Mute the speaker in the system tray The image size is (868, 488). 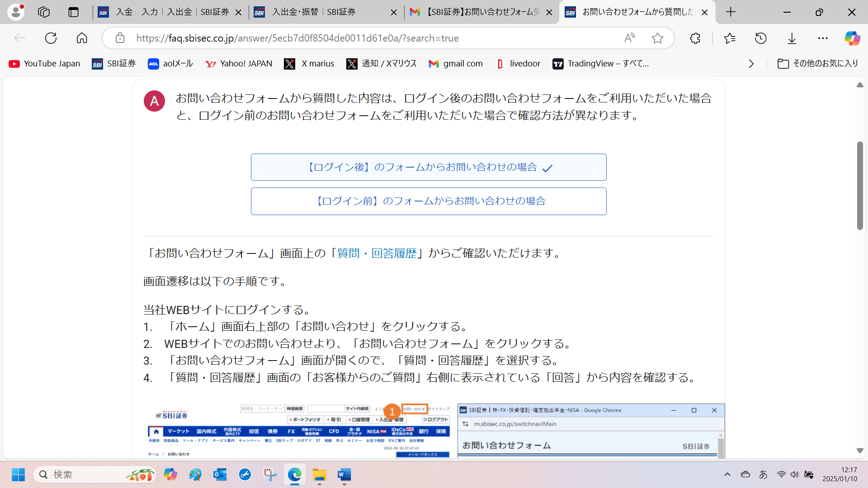tap(795, 474)
